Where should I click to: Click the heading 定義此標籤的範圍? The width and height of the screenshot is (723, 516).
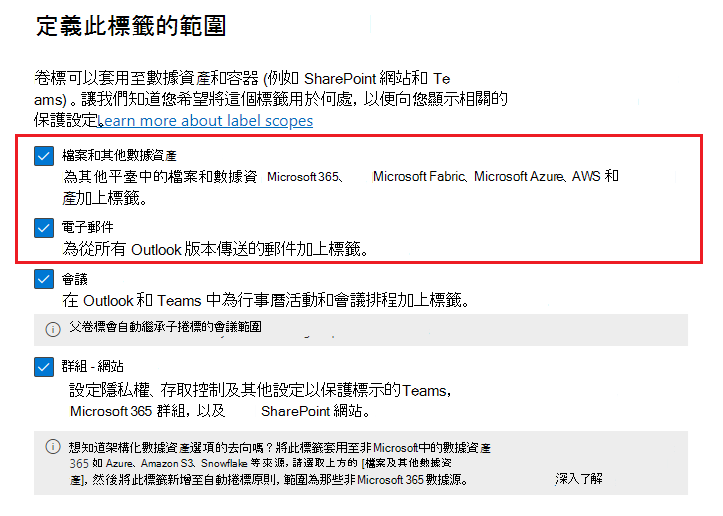(131, 26)
